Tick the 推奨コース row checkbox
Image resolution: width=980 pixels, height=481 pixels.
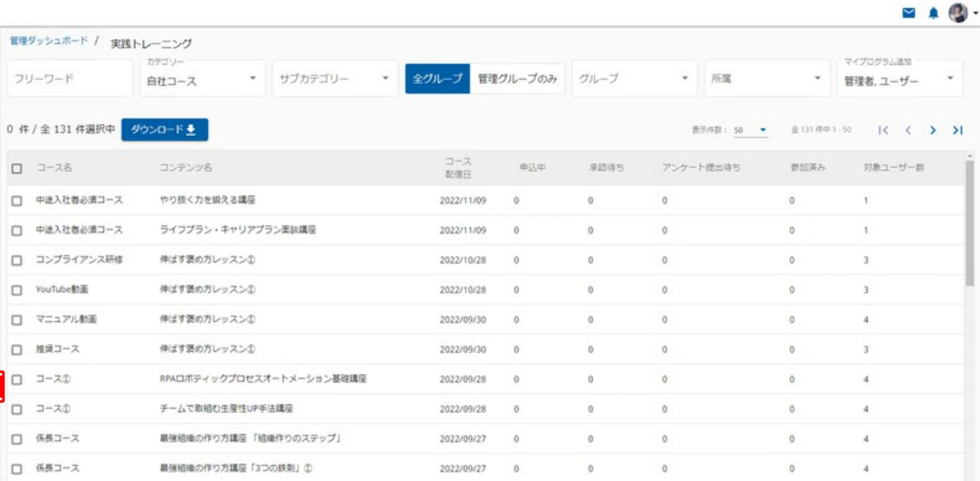click(17, 349)
